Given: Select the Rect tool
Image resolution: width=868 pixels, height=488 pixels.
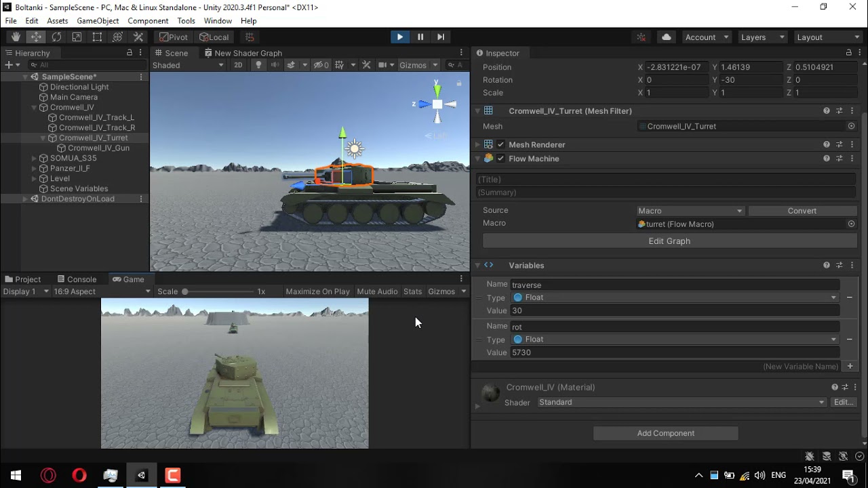Looking at the screenshot, I should point(97,37).
